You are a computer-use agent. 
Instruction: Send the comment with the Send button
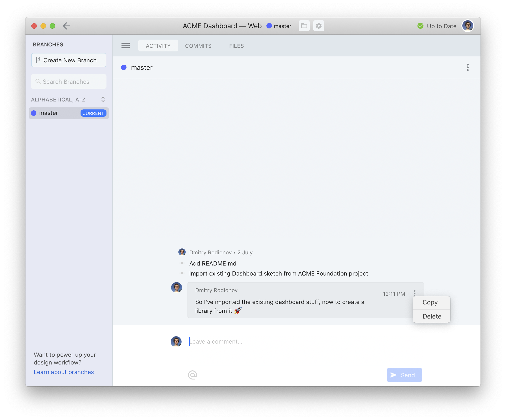[x=404, y=375]
